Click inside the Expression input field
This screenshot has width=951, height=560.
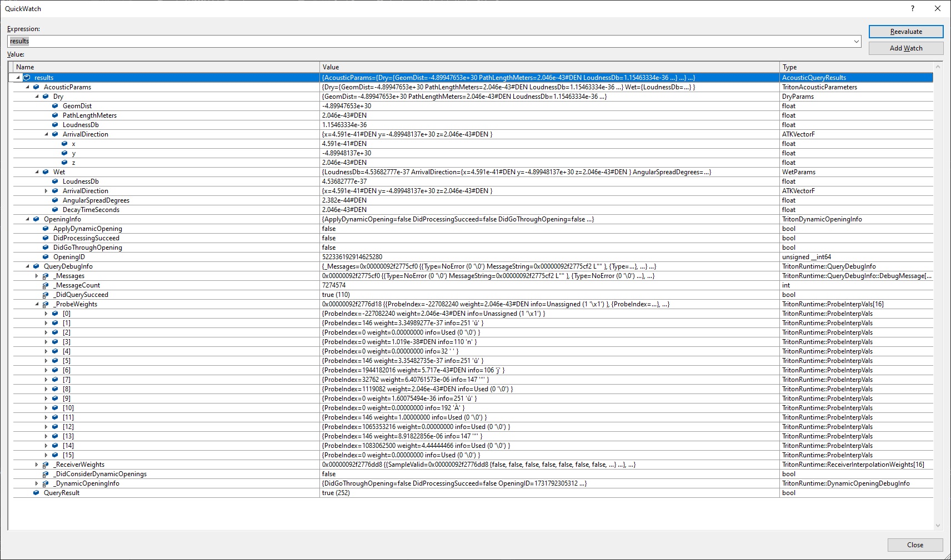pos(222,41)
